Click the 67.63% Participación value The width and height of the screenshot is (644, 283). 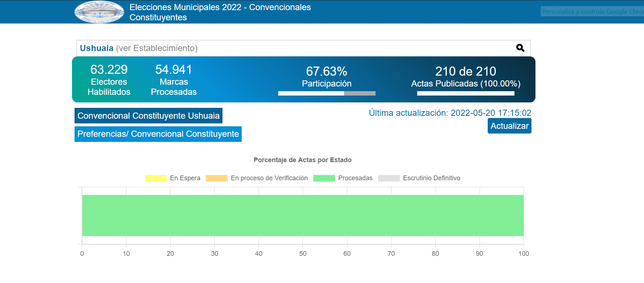click(x=327, y=71)
